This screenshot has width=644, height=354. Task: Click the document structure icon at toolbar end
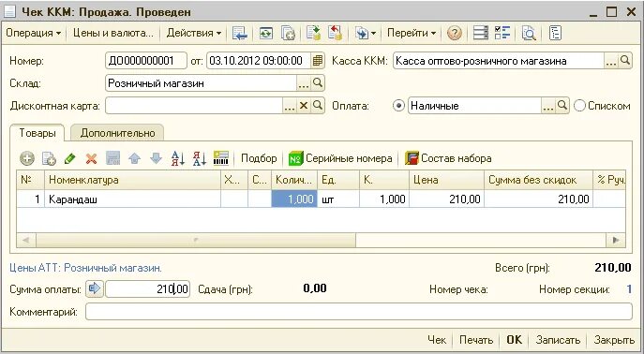point(555,33)
